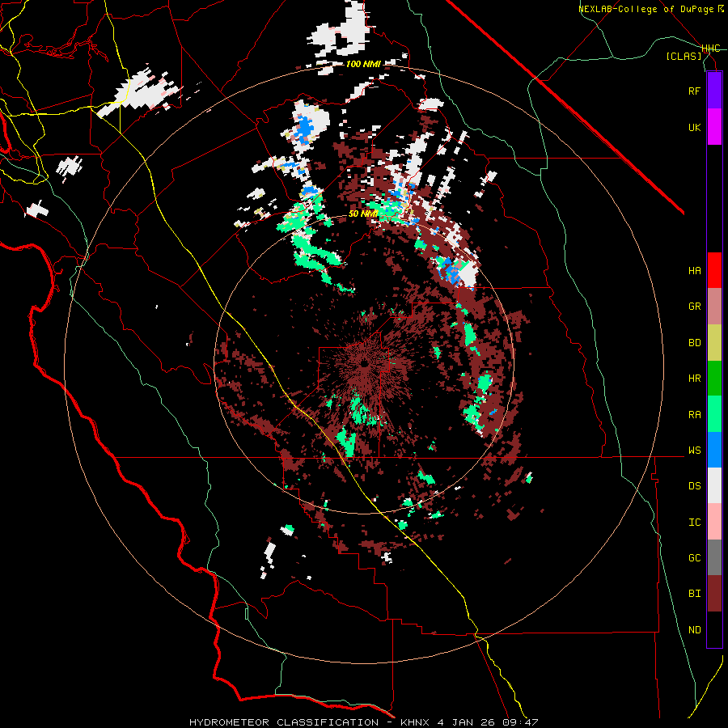Click the 50 NMI range ring label
Viewport: 728px width, 728px height.
click(x=363, y=214)
